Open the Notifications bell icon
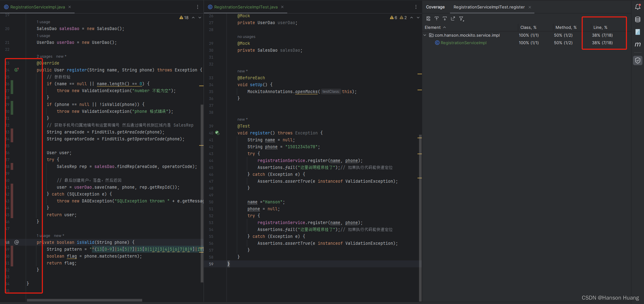 (638, 7)
